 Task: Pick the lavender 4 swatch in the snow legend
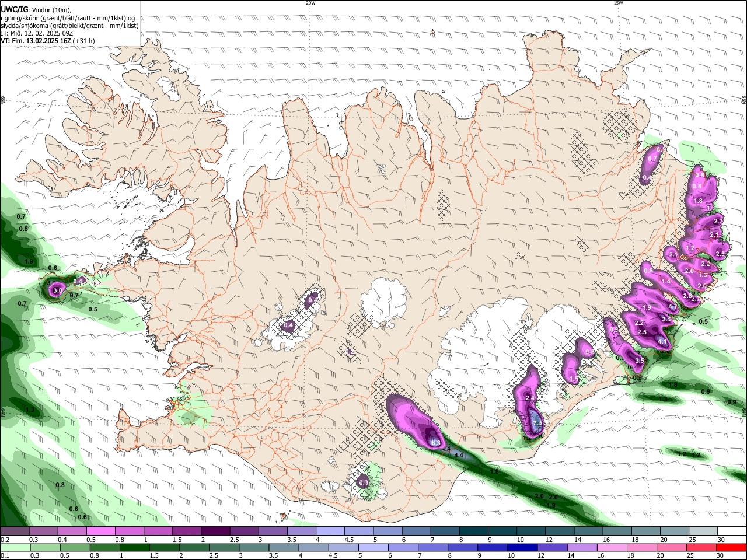330,531
